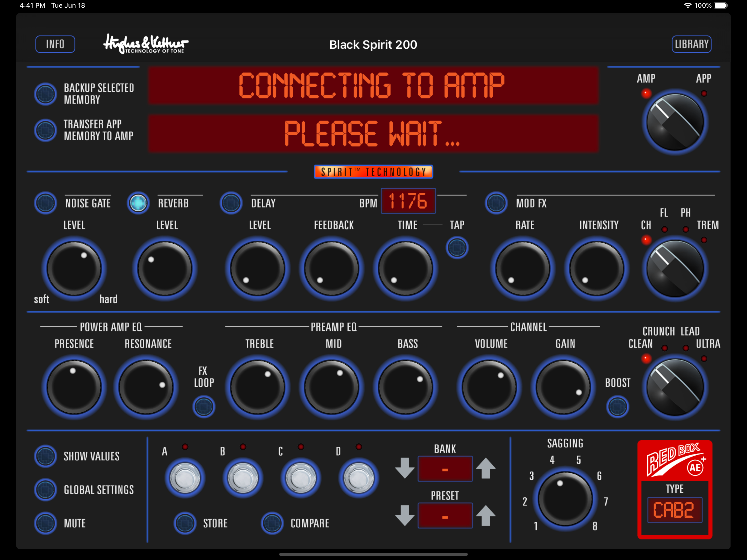The image size is (747, 560).
Task: Toggle SHOW VALUES
Action: (x=45, y=456)
